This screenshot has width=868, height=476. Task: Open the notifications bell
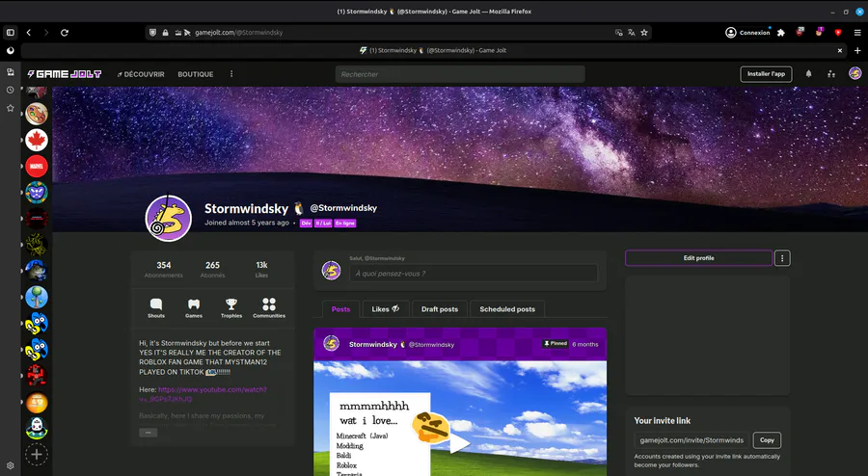(x=809, y=74)
